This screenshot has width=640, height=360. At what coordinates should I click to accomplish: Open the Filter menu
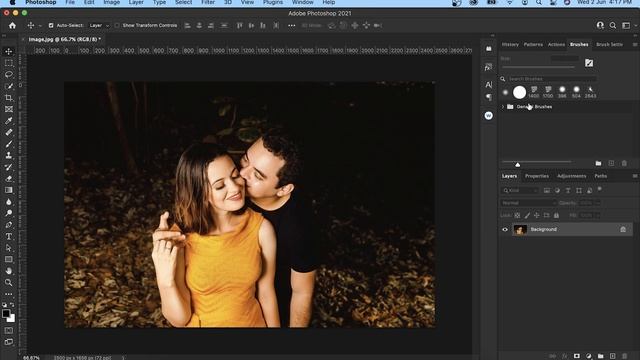click(x=208, y=2)
